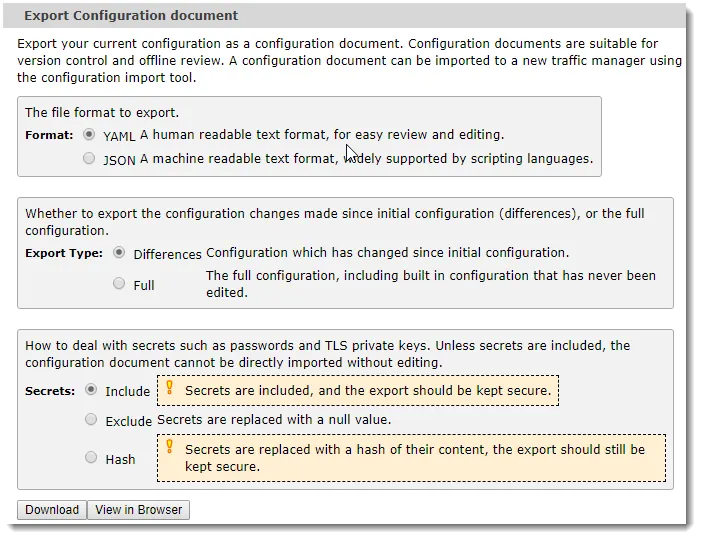This screenshot has width=701, height=539.
Task: Click 'Secrets are replaced with a null value' text
Action: coord(274,420)
